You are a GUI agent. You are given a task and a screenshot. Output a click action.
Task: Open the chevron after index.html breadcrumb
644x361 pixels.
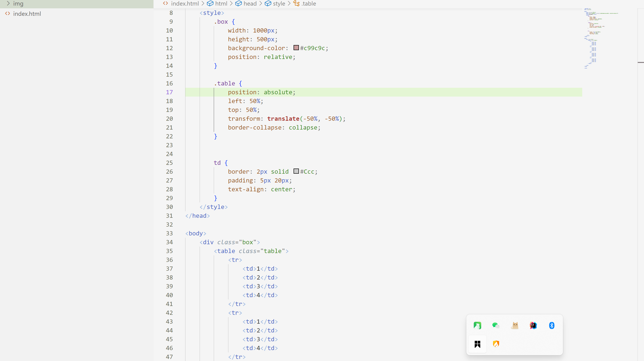[203, 3]
